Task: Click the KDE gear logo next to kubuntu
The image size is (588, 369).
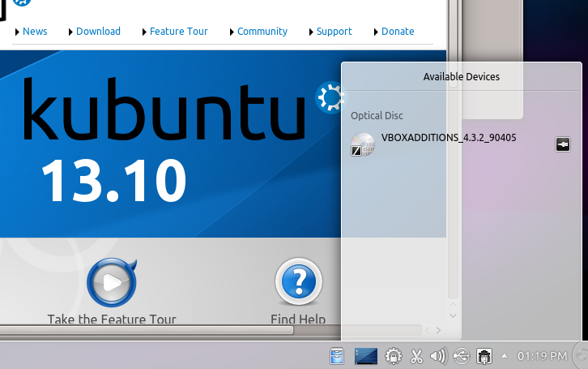Action: pos(330,97)
